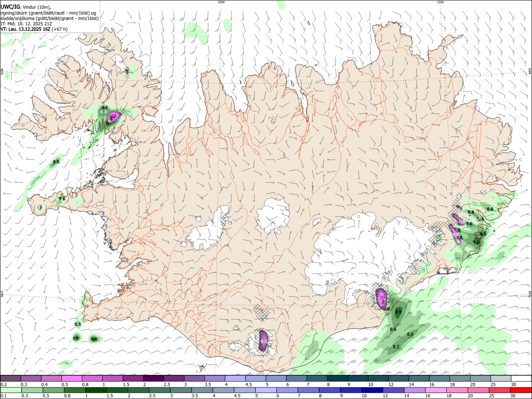
Task: Click the "0.9" value in dark green patch off south coast
Action: pos(398,312)
